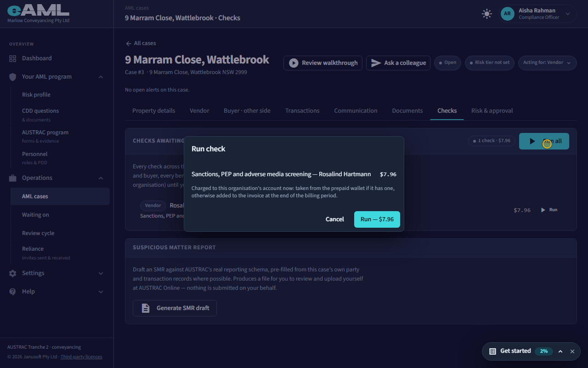Screen dimensions: 588x368
Task: Close the Get started widget
Action: [572, 351]
